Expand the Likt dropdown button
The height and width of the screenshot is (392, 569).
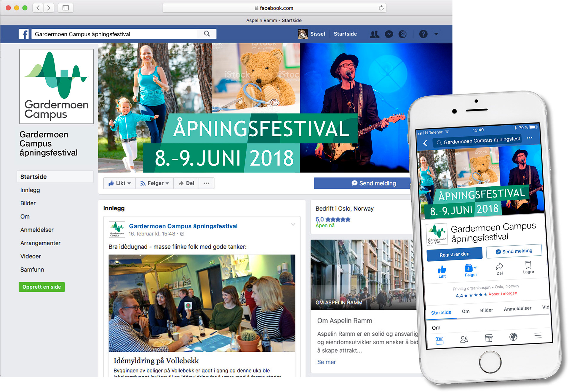[x=119, y=183]
